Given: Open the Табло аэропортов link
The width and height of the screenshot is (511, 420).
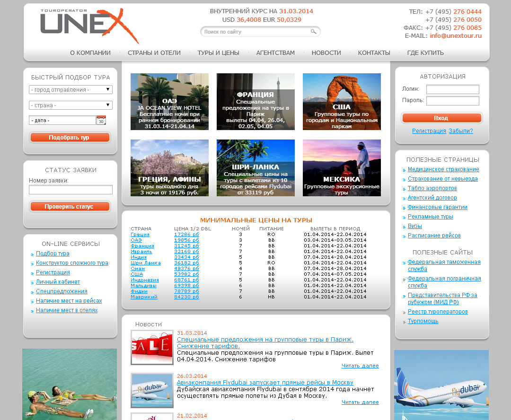Looking at the screenshot, I should 432,188.
